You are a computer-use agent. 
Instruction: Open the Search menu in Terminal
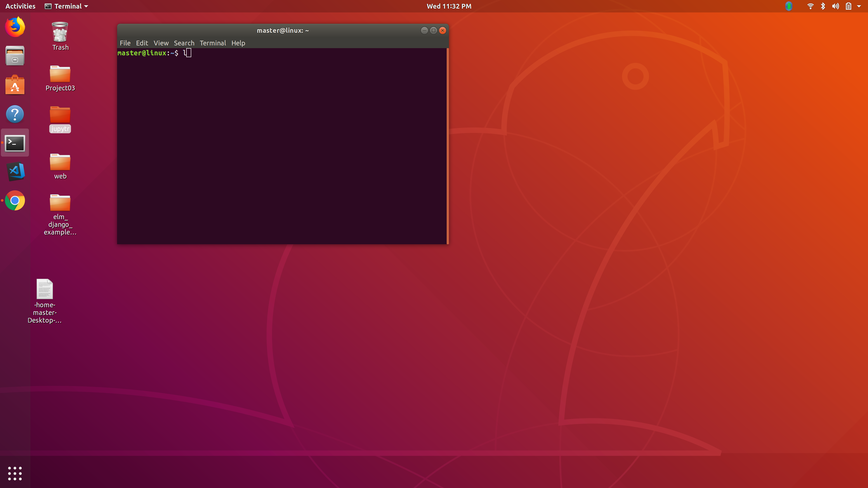(x=184, y=43)
